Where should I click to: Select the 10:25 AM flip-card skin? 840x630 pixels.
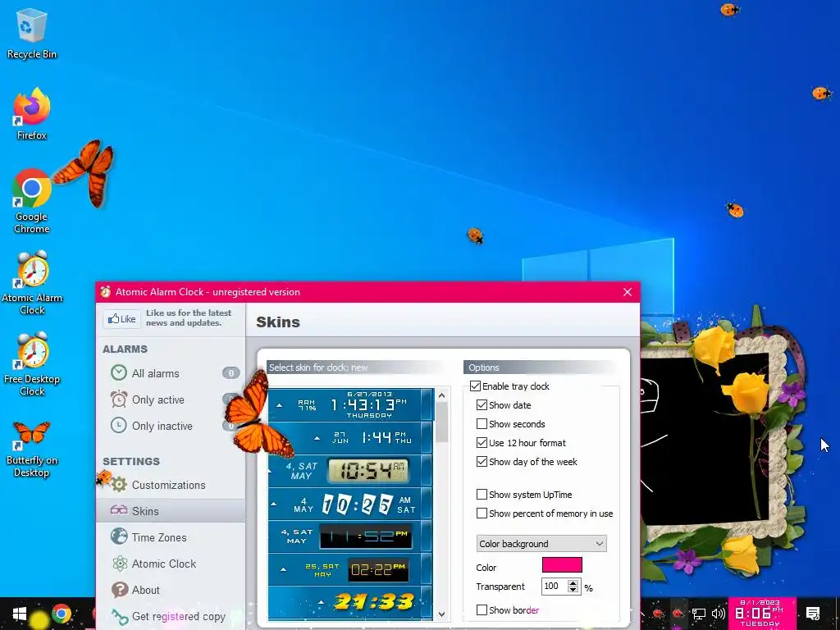tap(350, 504)
